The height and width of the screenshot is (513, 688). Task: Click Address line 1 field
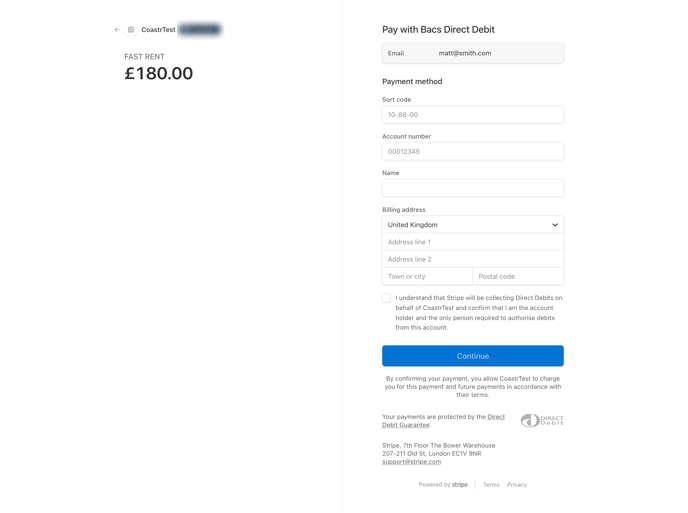click(472, 242)
